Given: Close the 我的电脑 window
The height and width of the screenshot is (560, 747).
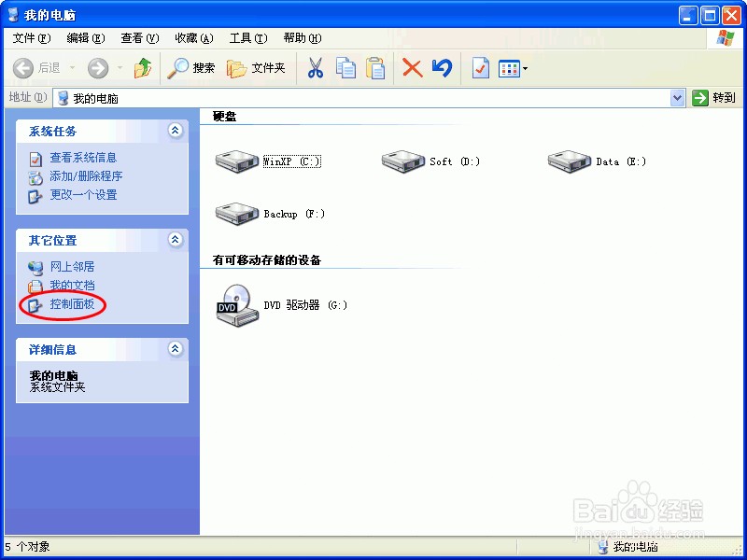Looking at the screenshot, I should [731, 16].
